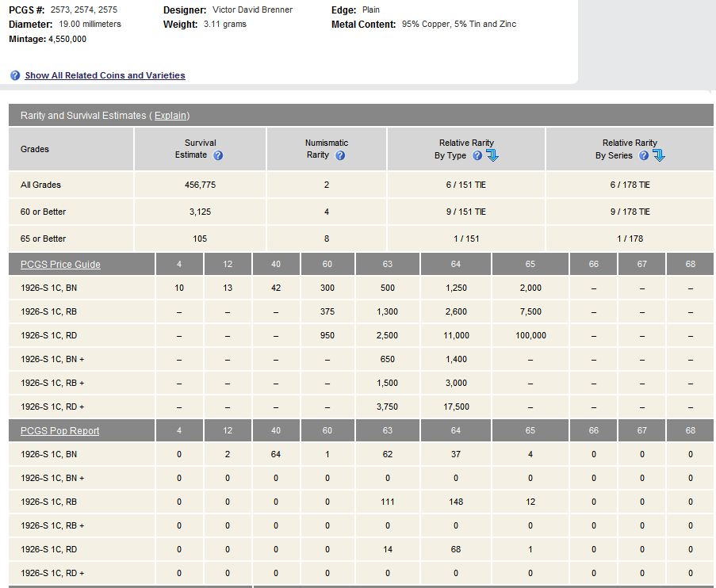Open the Survival Estimate help icon
This screenshot has height=588, width=716.
click(218, 155)
